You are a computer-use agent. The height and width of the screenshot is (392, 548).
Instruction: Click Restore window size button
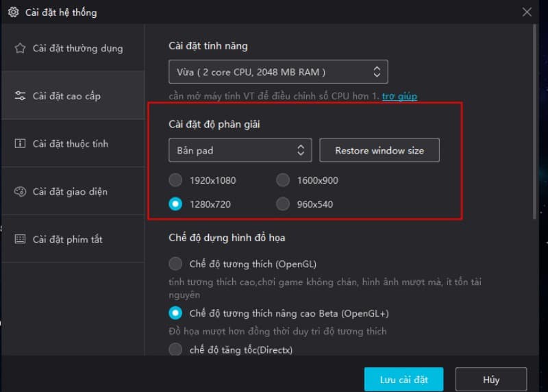[x=379, y=150]
